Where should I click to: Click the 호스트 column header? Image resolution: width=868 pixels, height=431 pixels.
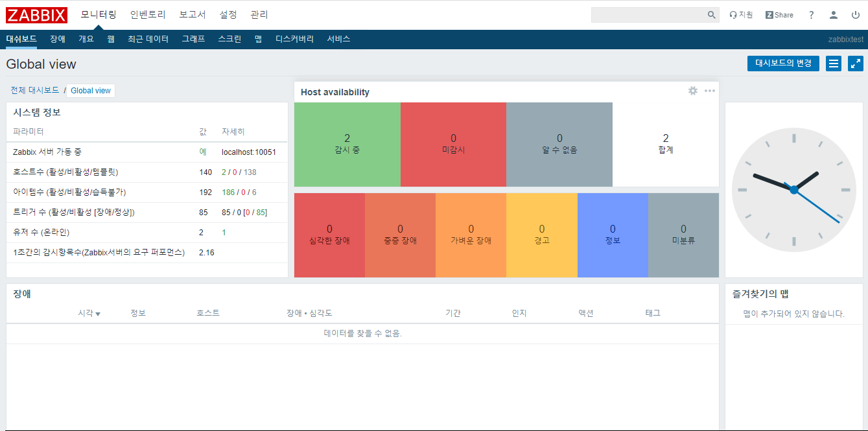[208, 313]
